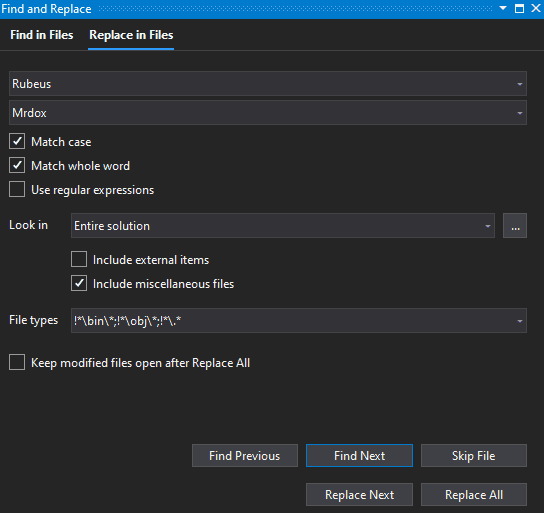
Task: Click the browse ellipsis button next to Look in
Action: click(x=515, y=226)
